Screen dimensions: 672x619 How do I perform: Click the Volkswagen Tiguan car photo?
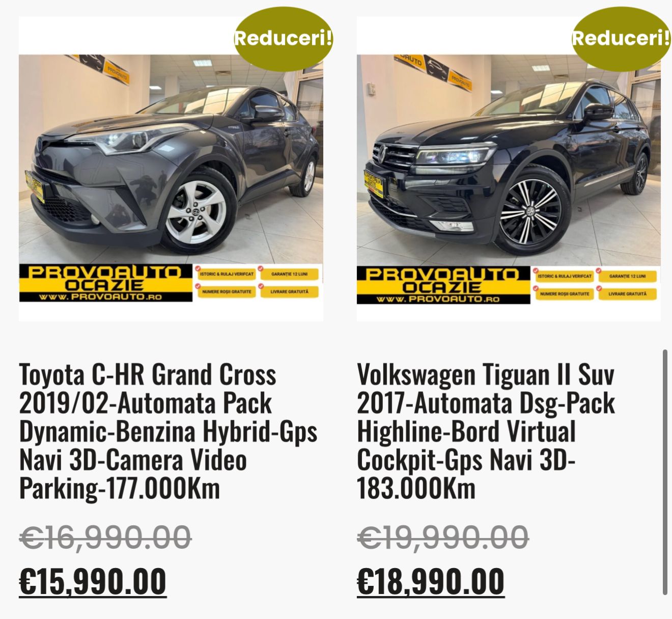click(509, 169)
